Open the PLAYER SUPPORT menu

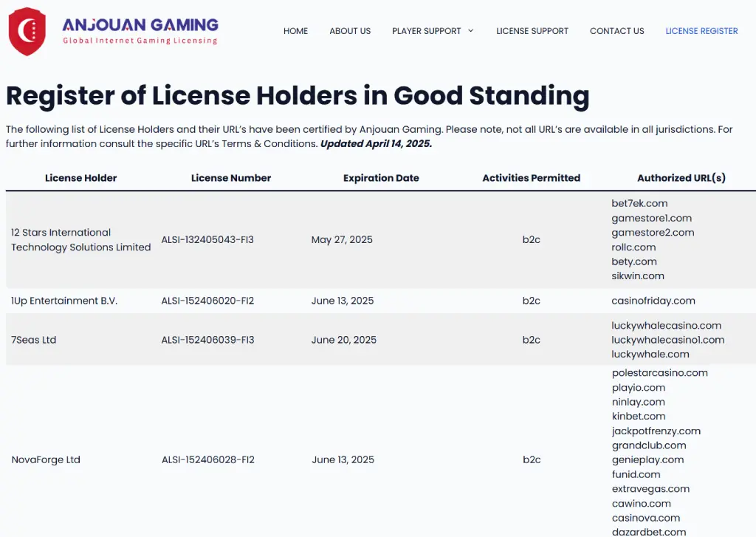pyautogui.click(x=426, y=31)
